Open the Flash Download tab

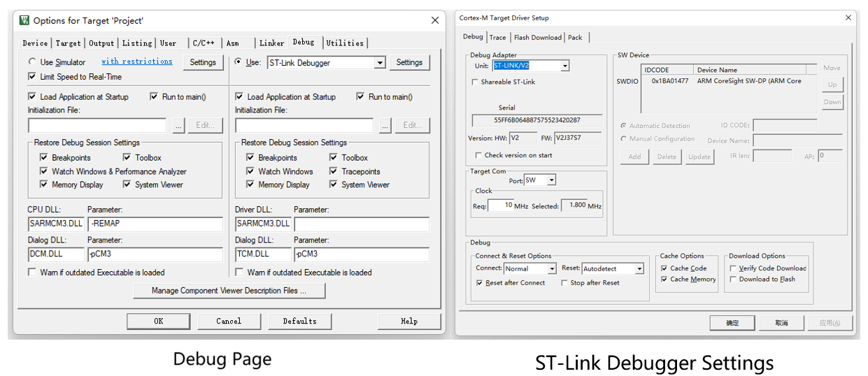538,38
